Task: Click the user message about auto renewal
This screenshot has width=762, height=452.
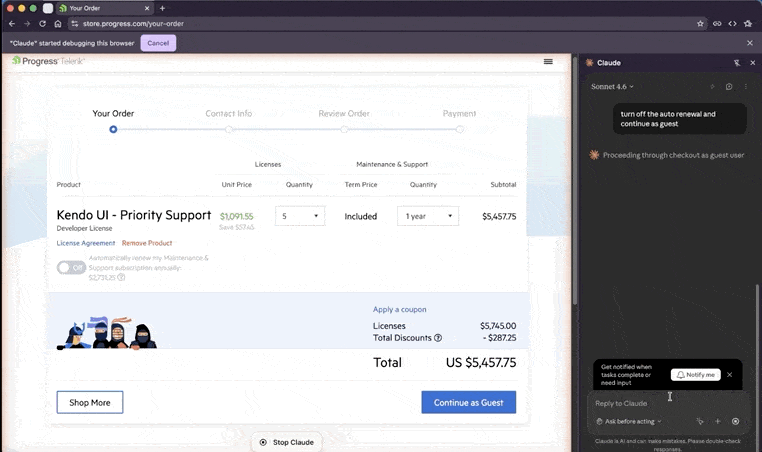Action: [679, 119]
